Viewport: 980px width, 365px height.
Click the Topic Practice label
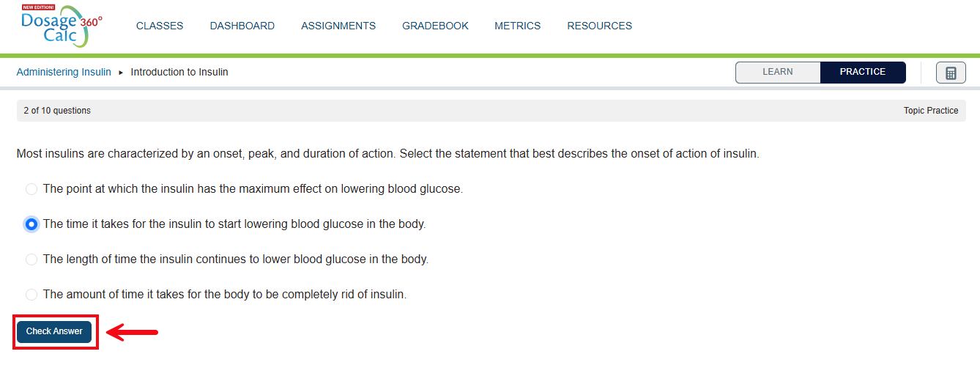click(x=931, y=111)
